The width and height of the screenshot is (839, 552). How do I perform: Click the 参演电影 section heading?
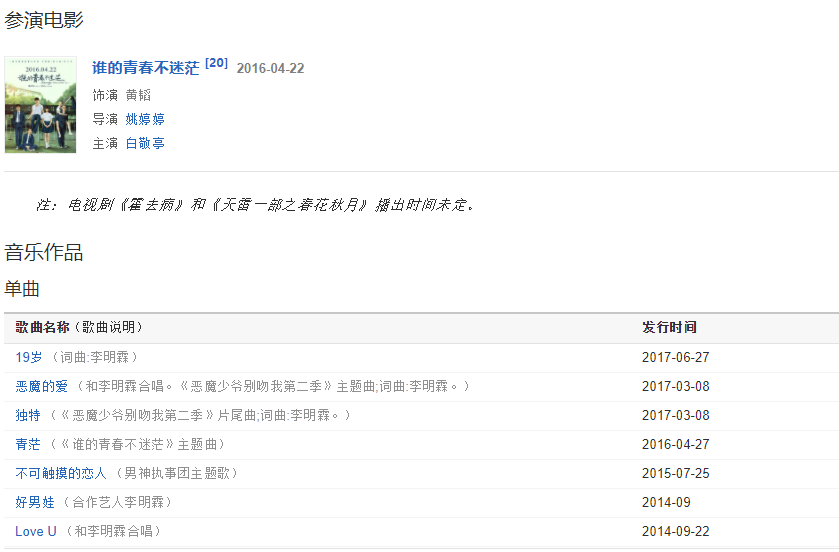point(44,20)
